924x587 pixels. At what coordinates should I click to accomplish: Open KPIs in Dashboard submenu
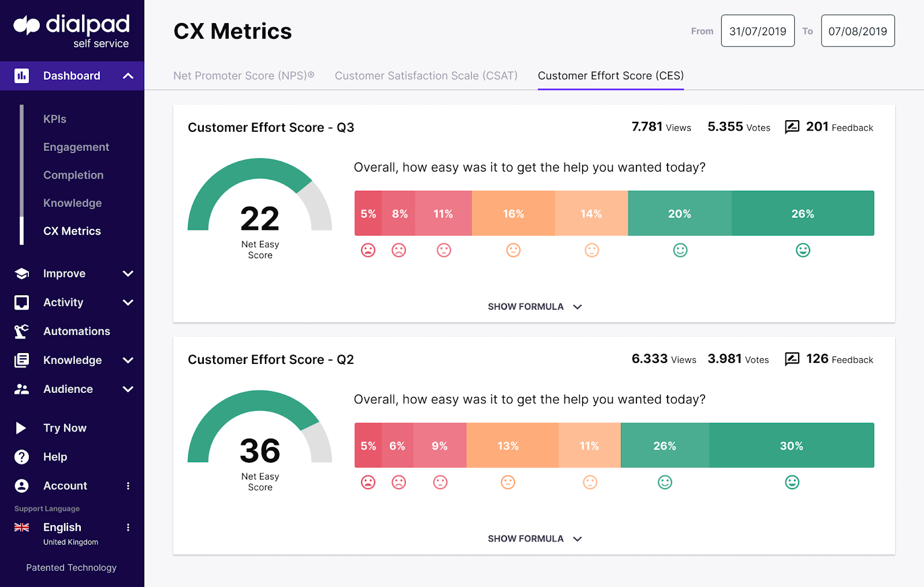[x=55, y=119]
